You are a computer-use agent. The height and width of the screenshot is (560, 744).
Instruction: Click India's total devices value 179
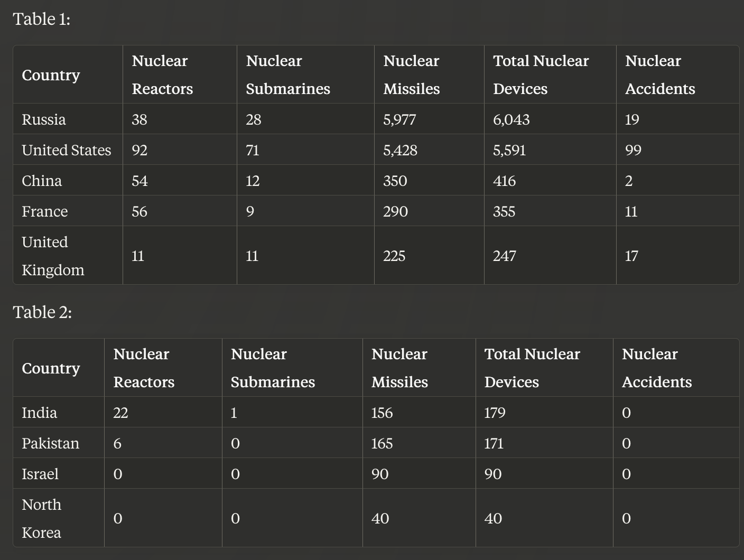pyautogui.click(x=495, y=413)
